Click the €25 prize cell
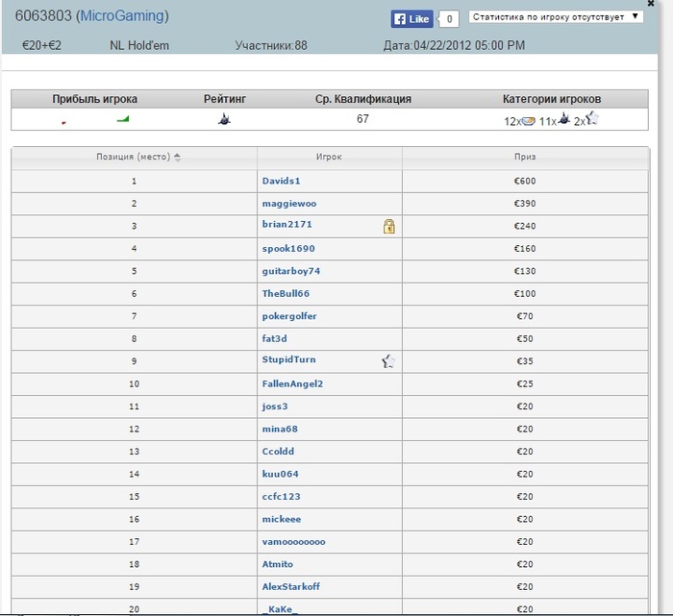Screen dimensions: 673x616 [x=525, y=384]
